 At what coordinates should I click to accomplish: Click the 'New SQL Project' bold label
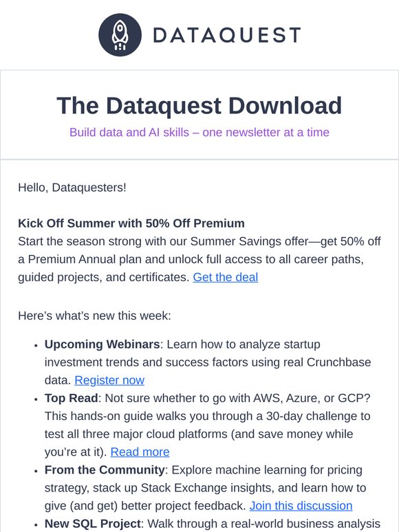pos(92,524)
